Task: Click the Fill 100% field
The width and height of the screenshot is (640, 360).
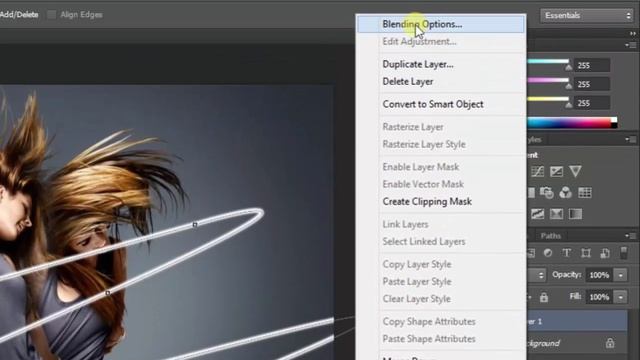Action: pos(599,297)
